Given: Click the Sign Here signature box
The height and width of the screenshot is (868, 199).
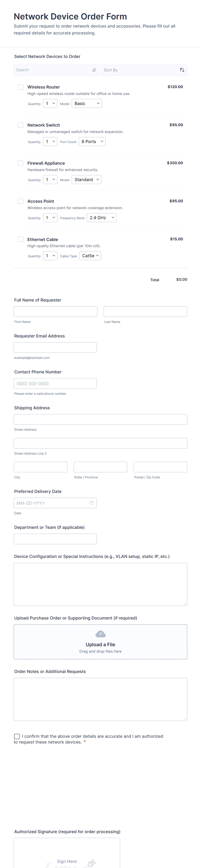Looking at the screenshot, I should (x=67, y=856).
